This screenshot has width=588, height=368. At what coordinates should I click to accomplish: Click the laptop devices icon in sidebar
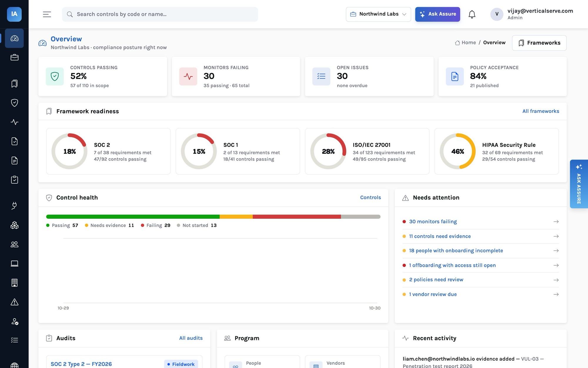click(14, 263)
